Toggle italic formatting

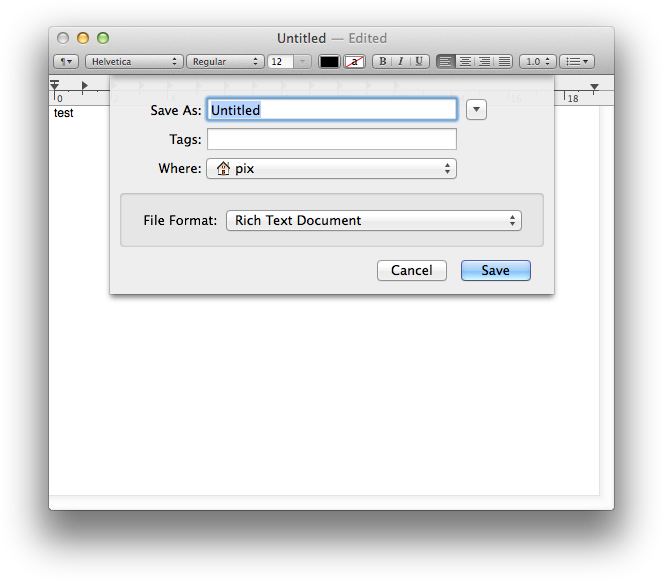tap(400, 62)
